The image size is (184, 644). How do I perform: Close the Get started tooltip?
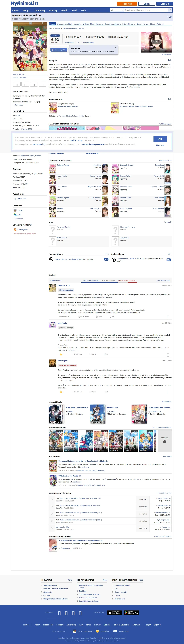pyautogui.click(x=115, y=48)
